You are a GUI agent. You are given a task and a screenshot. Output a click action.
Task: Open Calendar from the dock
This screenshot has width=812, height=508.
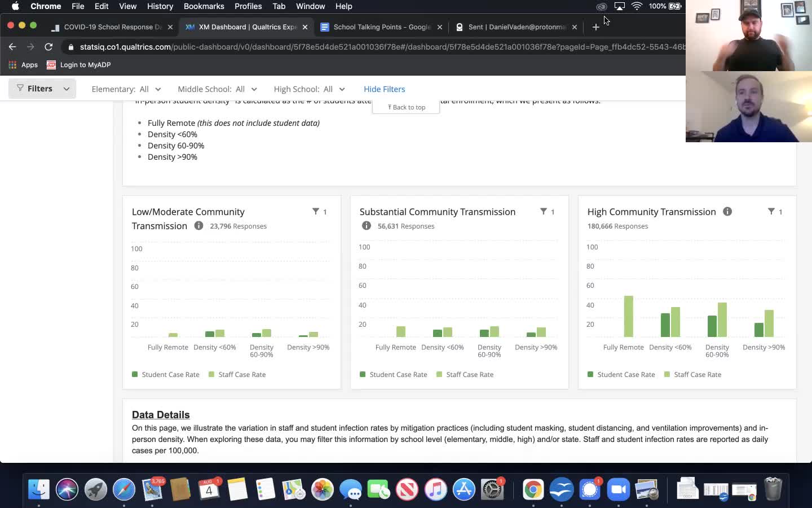tap(209, 489)
